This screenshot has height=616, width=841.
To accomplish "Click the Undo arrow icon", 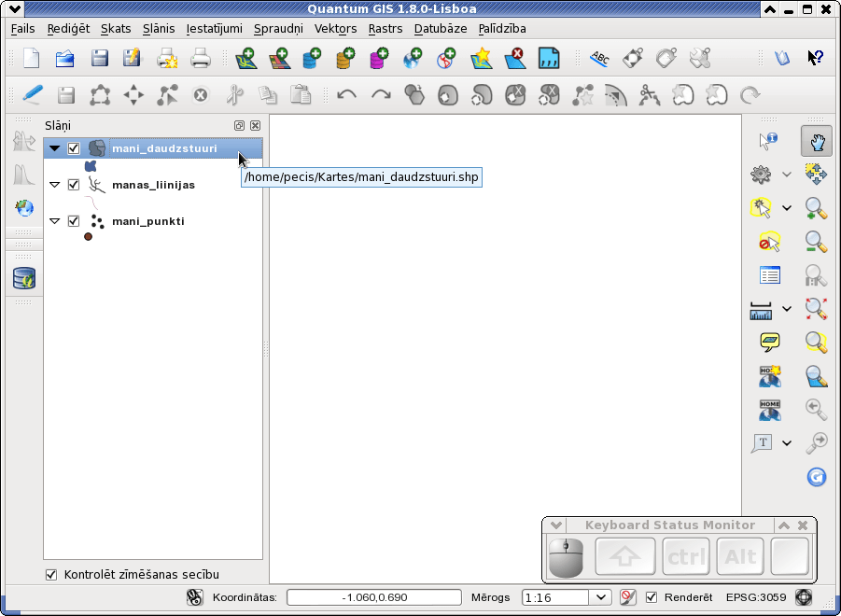I will pos(346,95).
